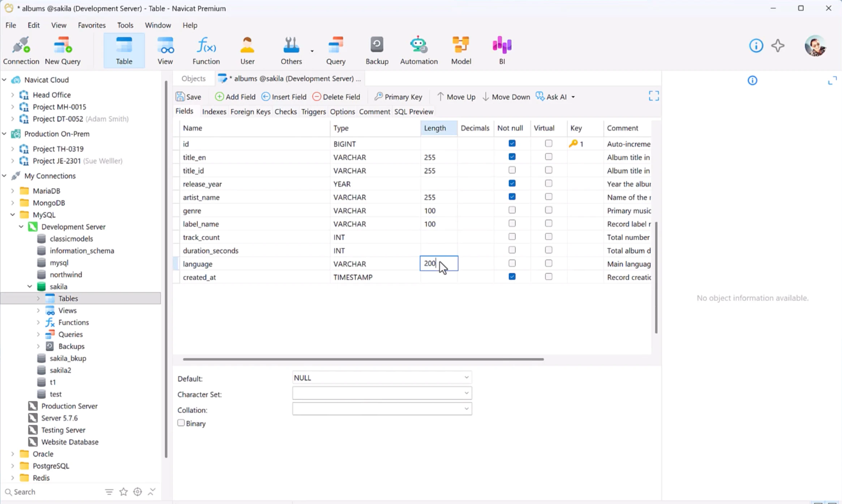The width and height of the screenshot is (842, 504).
Task: Switch to the SQL Preview tab
Action: (414, 112)
